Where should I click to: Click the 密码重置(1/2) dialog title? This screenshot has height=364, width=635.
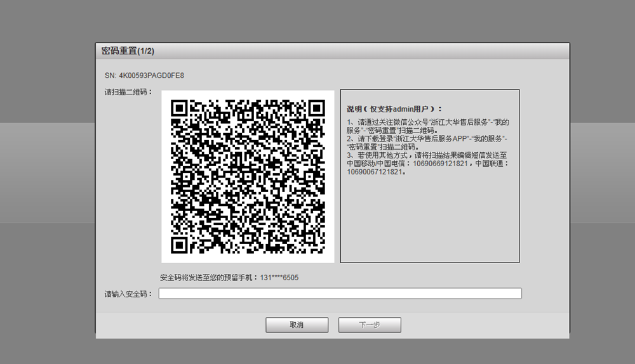pyautogui.click(x=128, y=51)
